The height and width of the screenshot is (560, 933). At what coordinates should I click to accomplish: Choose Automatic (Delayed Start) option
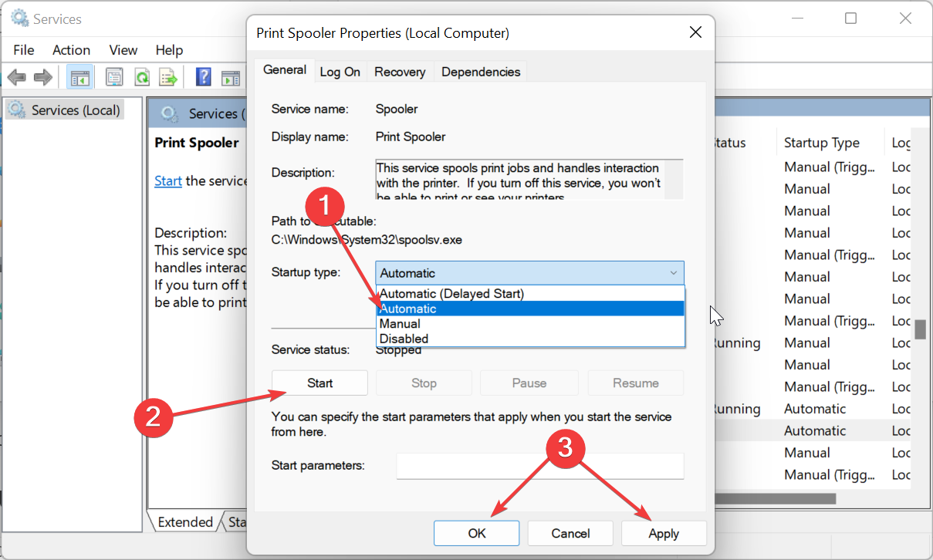(x=530, y=293)
